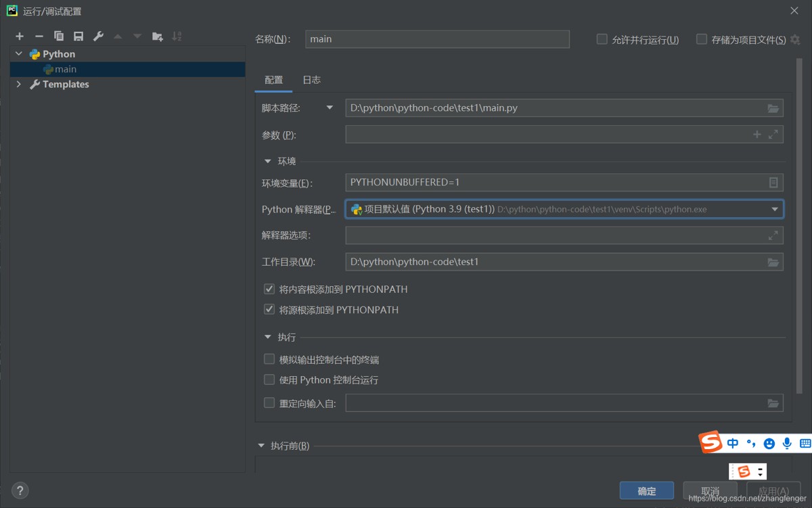The width and height of the screenshot is (812, 508).
Task: Enable run with Python console checkbox
Action: point(269,380)
